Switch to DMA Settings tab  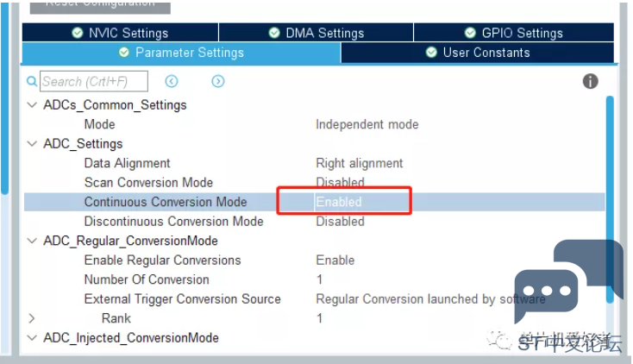coord(316,33)
